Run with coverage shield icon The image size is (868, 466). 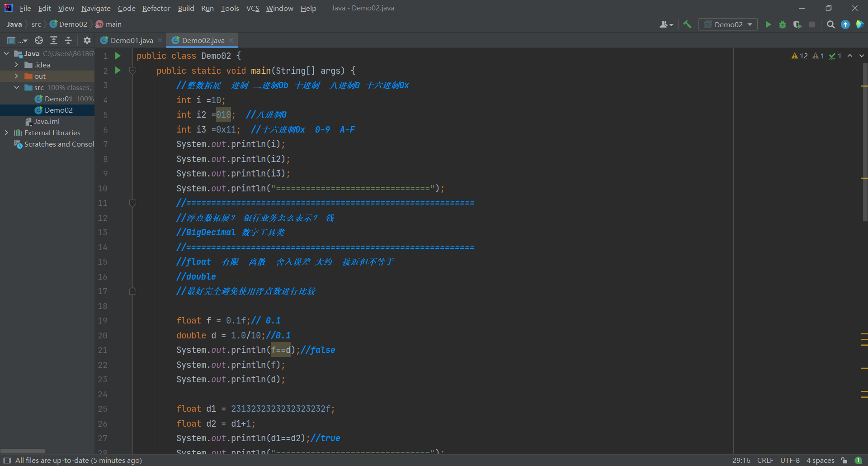(797, 24)
